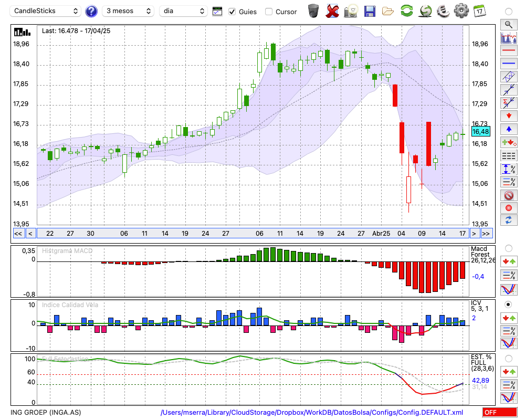Select the ICV panel radio button

[509, 304]
